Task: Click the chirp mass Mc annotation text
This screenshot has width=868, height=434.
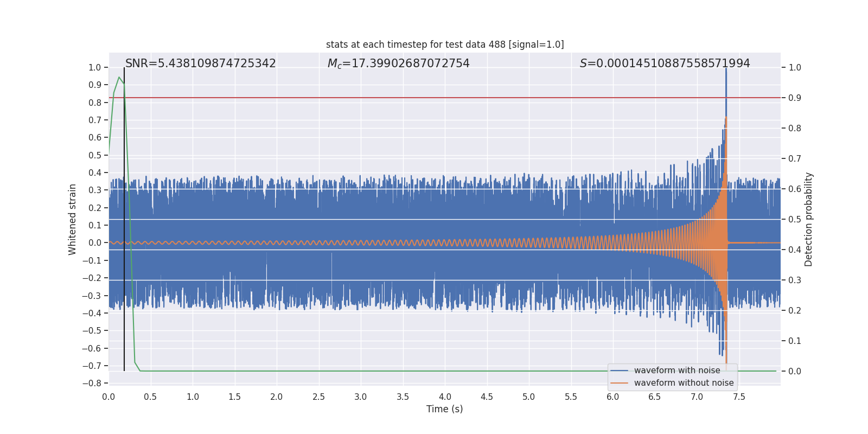Action: point(398,63)
